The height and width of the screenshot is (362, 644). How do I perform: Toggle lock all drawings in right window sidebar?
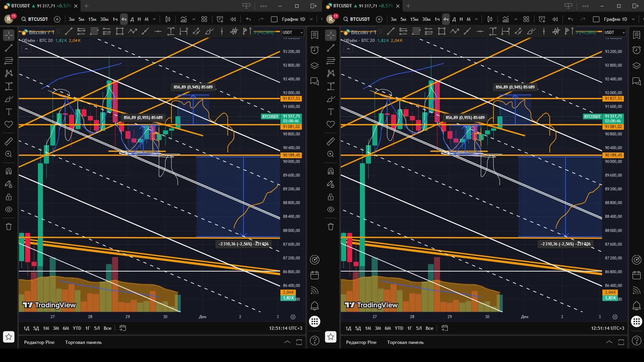pos(331,197)
